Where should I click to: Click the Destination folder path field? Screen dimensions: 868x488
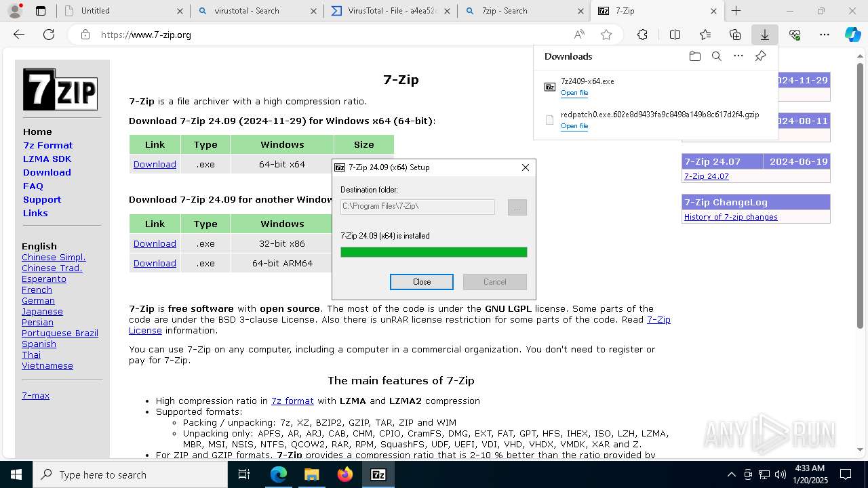point(418,206)
